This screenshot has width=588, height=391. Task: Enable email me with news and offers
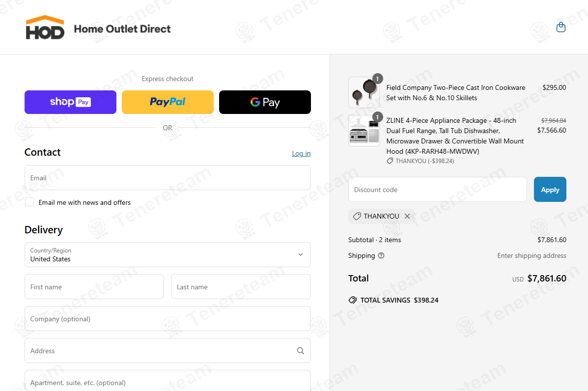click(29, 202)
